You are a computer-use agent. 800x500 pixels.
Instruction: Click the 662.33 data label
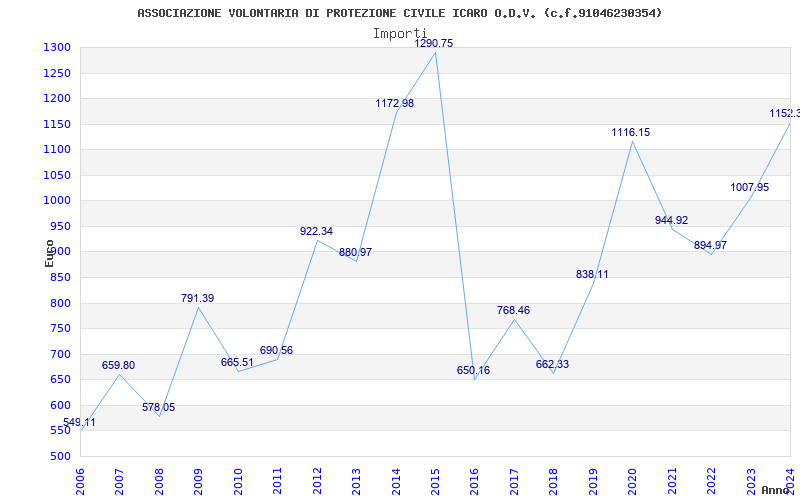552,364
